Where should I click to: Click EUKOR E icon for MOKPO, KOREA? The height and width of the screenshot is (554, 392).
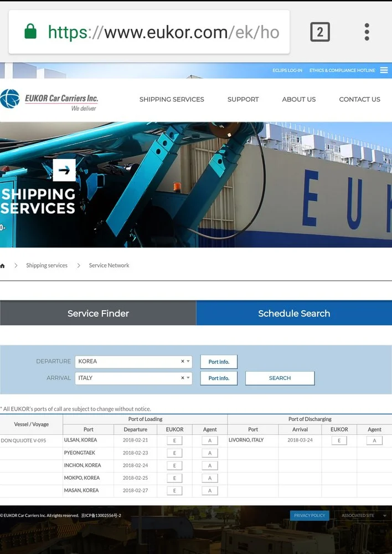[174, 478]
